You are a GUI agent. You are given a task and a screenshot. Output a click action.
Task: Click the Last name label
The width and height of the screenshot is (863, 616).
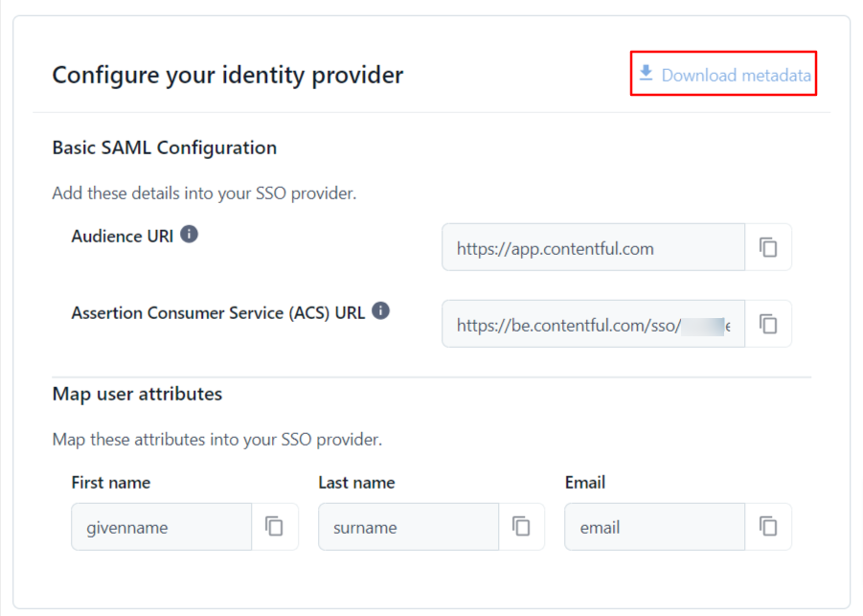tap(356, 482)
